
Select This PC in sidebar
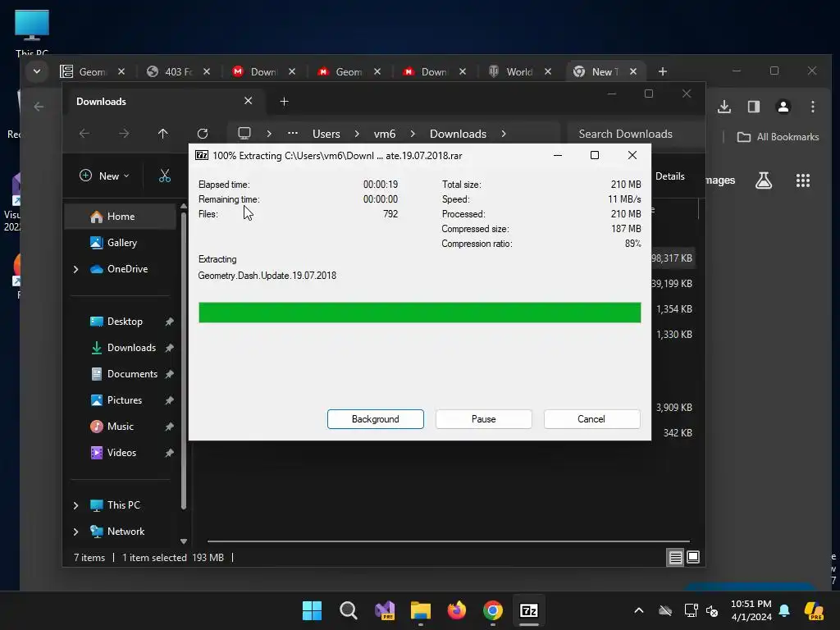click(123, 505)
